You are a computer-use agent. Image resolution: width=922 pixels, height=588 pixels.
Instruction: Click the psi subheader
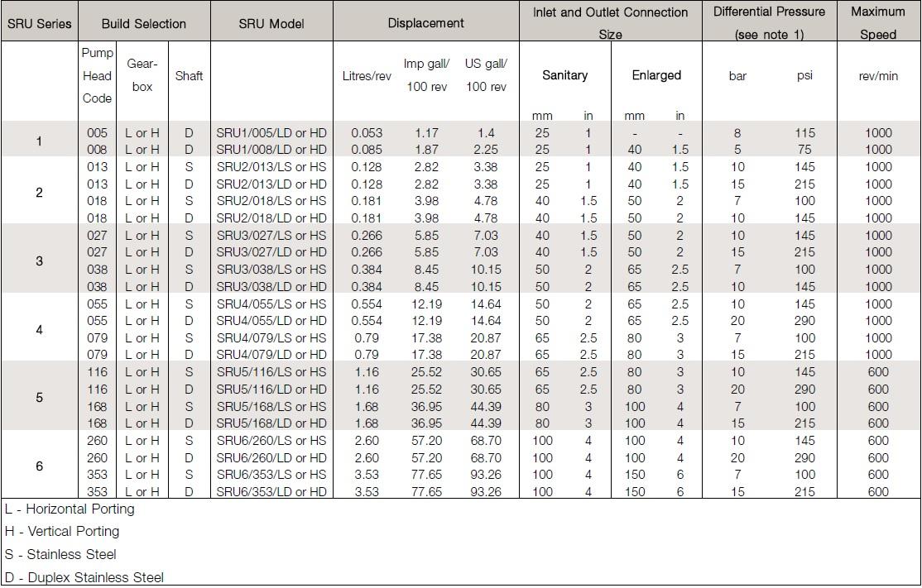[804, 76]
